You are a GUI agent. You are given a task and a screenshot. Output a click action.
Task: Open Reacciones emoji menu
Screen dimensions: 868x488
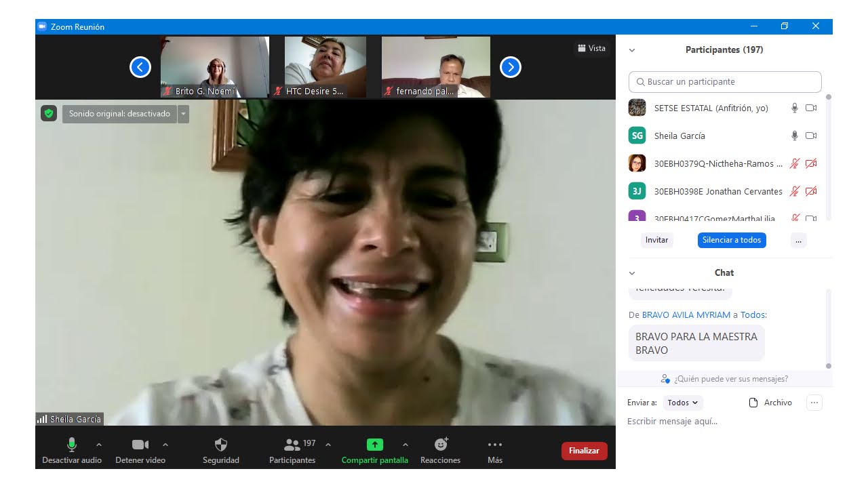pos(441,450)
